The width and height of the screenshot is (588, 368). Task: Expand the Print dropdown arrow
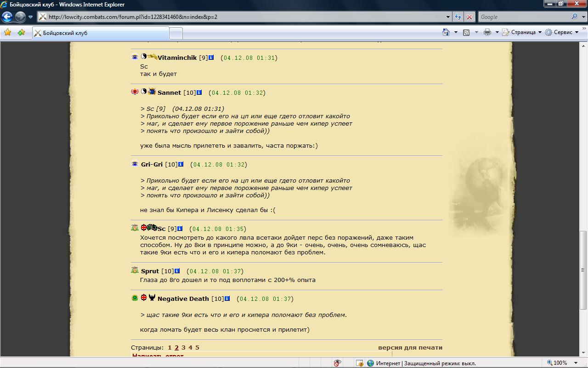(x=497, y=32)
